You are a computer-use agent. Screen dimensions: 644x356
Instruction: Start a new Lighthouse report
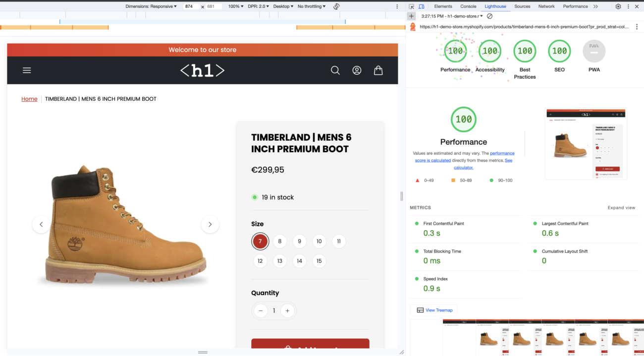411,16
